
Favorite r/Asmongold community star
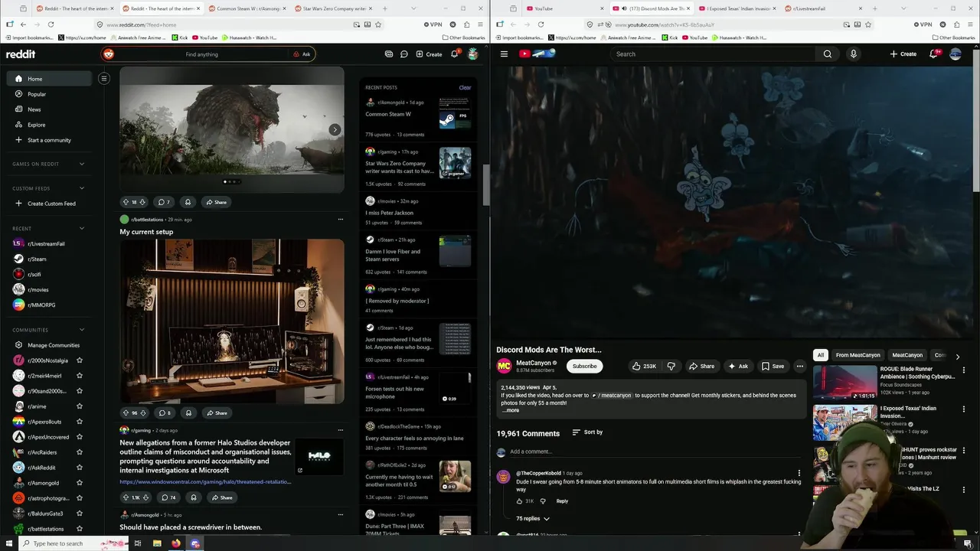(80, 483)
